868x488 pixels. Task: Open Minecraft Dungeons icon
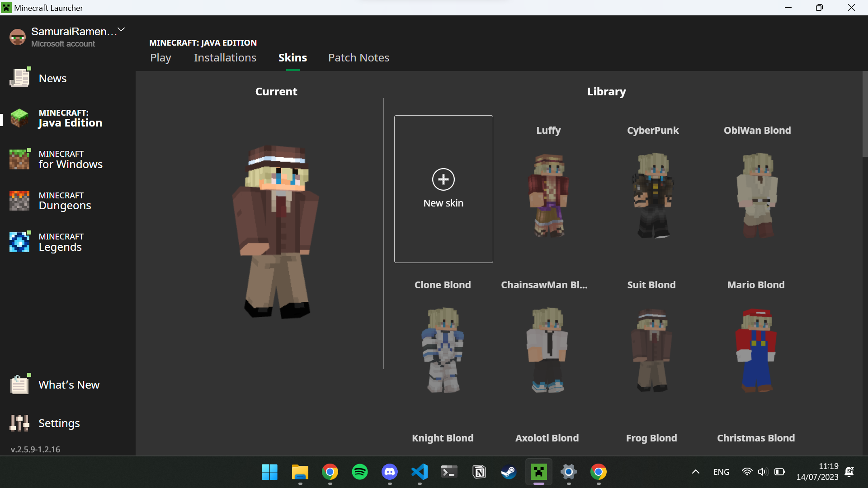tap(19, 201)
